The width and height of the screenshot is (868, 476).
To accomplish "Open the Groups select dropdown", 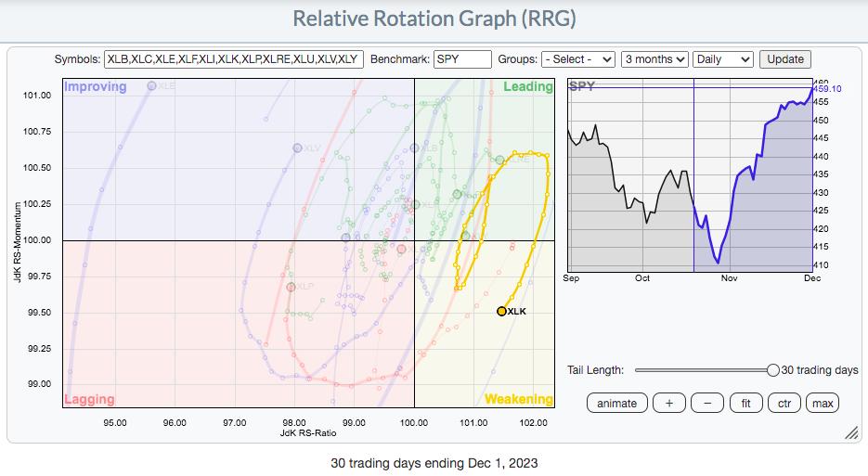I will click(x=578, y=59).
